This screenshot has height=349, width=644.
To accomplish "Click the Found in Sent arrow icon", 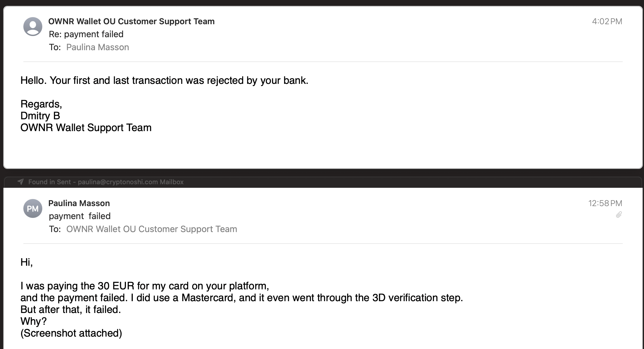I will 20,182.
